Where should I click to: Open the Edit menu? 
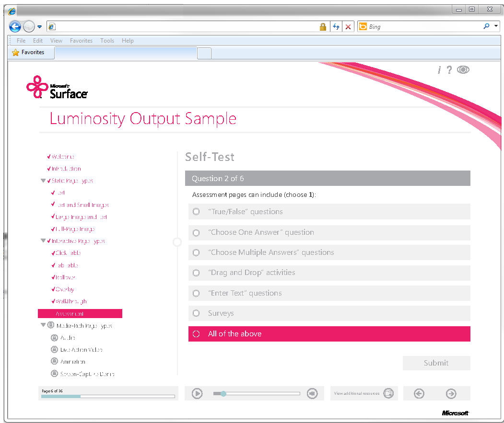(x=37, y=40)
